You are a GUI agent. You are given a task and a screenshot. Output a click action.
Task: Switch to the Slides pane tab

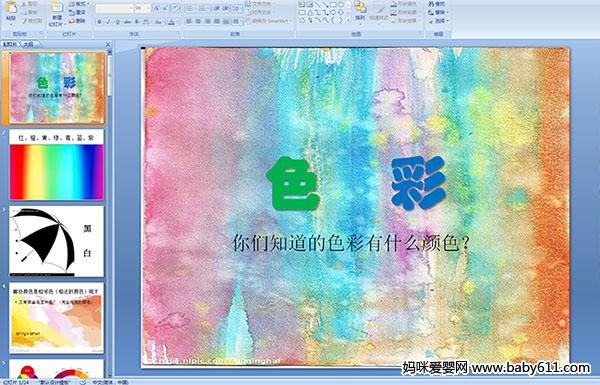coord(10,44)
